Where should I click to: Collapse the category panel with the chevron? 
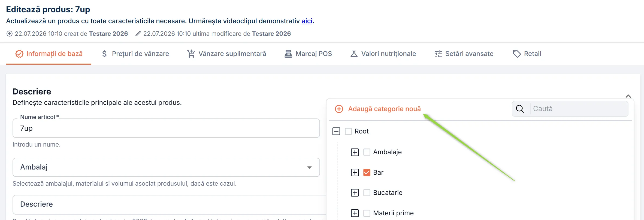(628, 96)
